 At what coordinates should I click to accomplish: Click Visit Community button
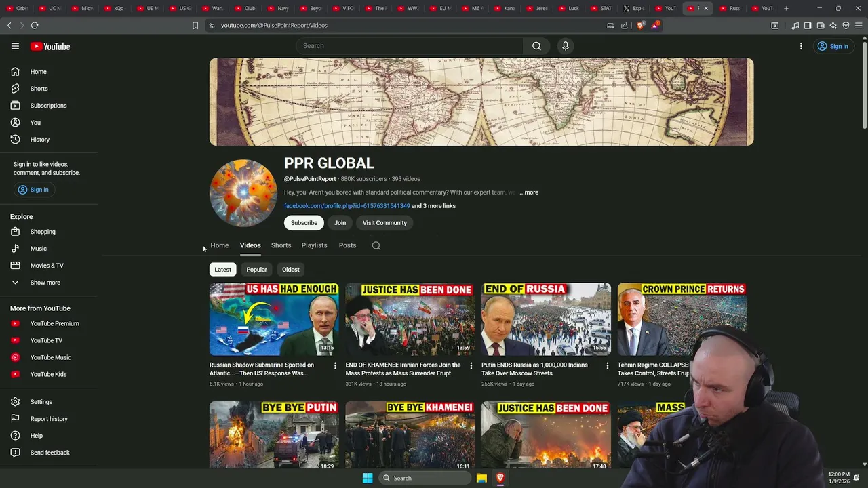[384, 223]
